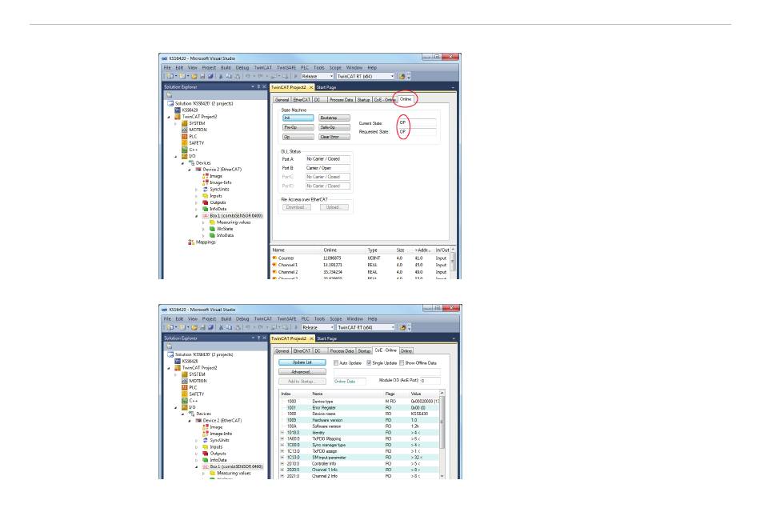Viewport: 760px width, 532px height.
Task: Open Scope menu in lower window
Action: pos(336,319)
